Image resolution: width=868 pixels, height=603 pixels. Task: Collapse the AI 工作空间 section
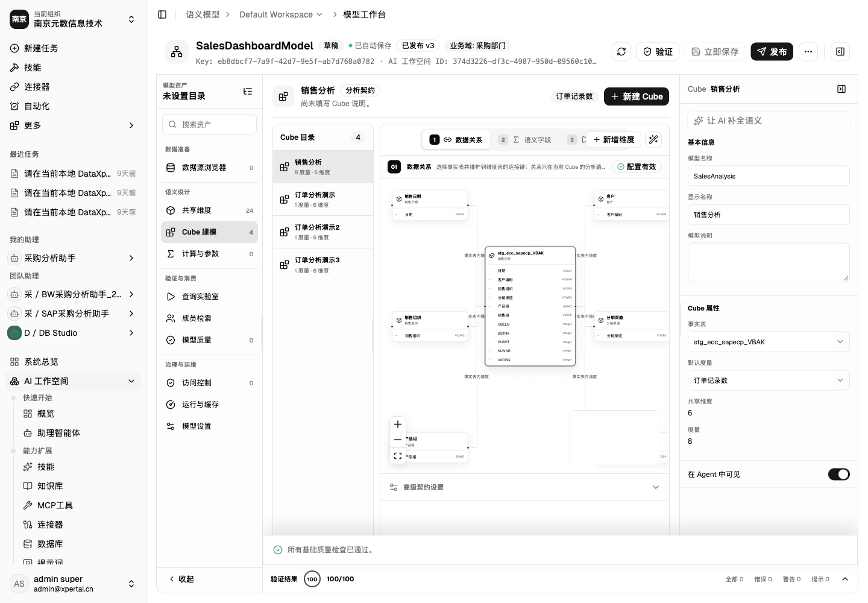pyautogui.click(x=73, y=381)
